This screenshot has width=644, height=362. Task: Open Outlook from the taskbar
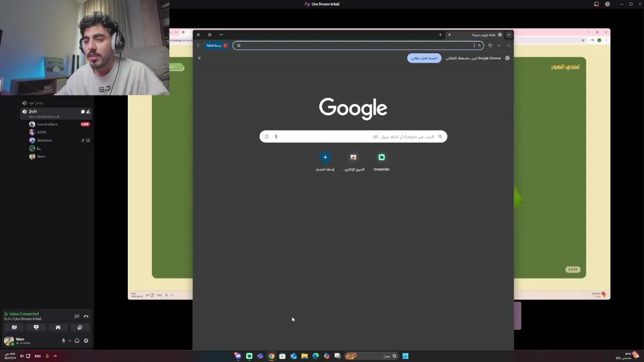click(293, 356)
